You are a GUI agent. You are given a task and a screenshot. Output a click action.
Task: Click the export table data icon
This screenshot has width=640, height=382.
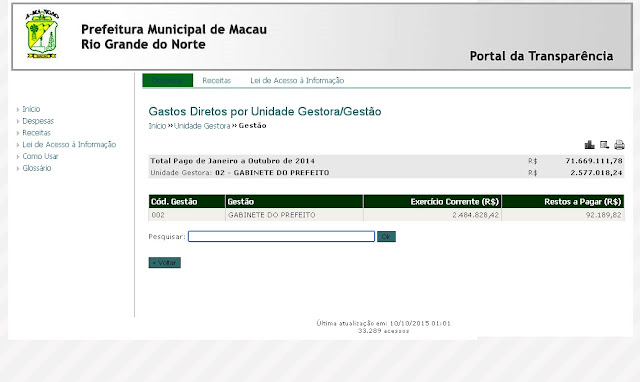[x=604, y=144]
